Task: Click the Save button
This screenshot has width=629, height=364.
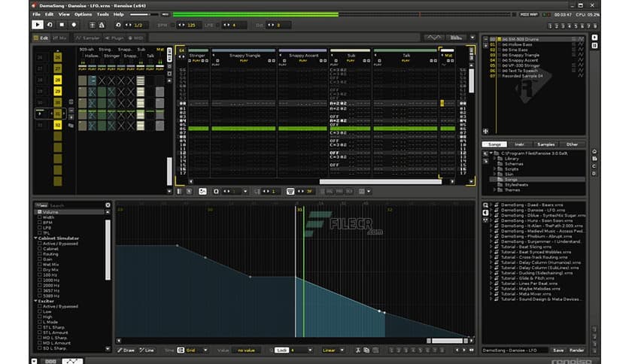Action: 558,350
